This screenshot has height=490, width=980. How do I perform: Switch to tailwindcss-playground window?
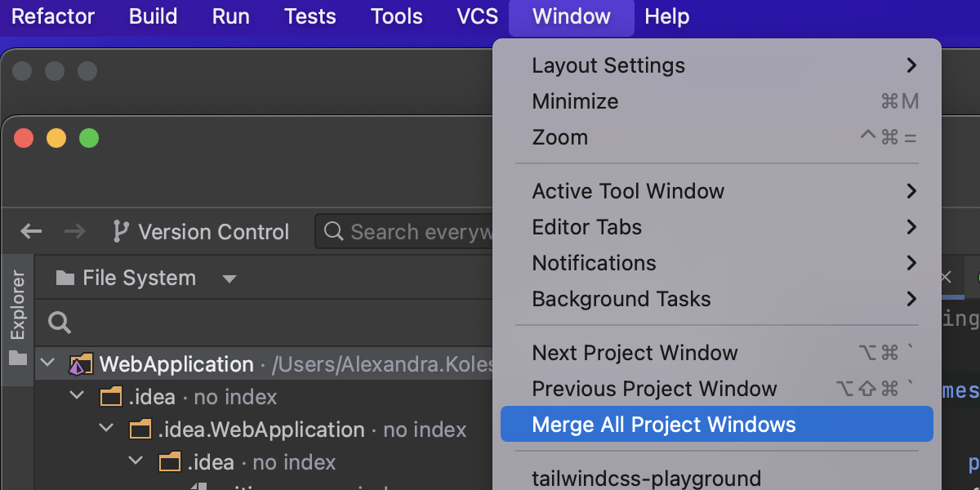pos(646,478)
